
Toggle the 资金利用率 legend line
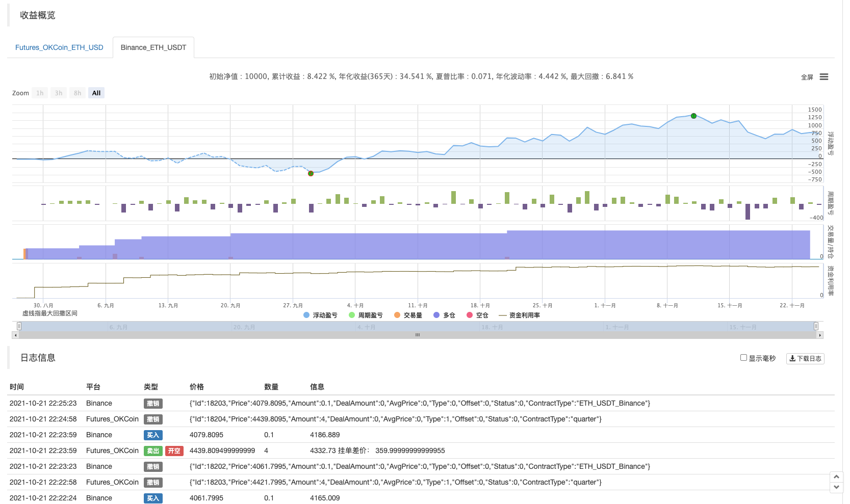click(520, 315)
